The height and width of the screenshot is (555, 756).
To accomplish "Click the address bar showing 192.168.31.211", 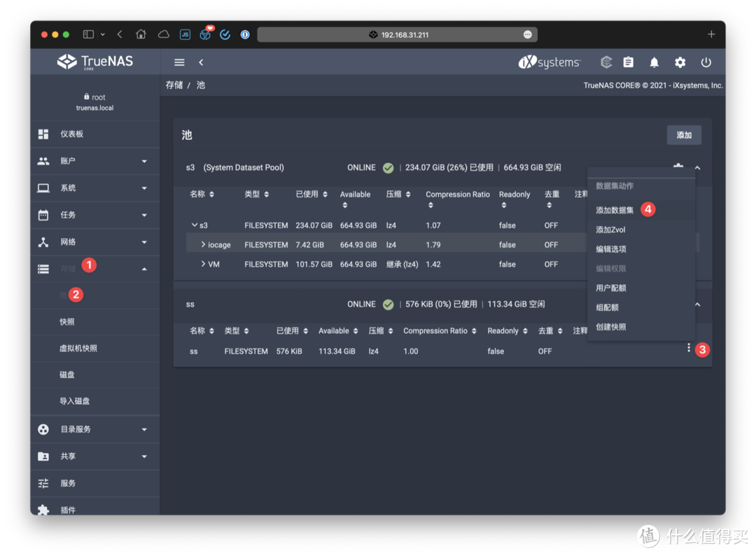I will [x=398, y=34].
